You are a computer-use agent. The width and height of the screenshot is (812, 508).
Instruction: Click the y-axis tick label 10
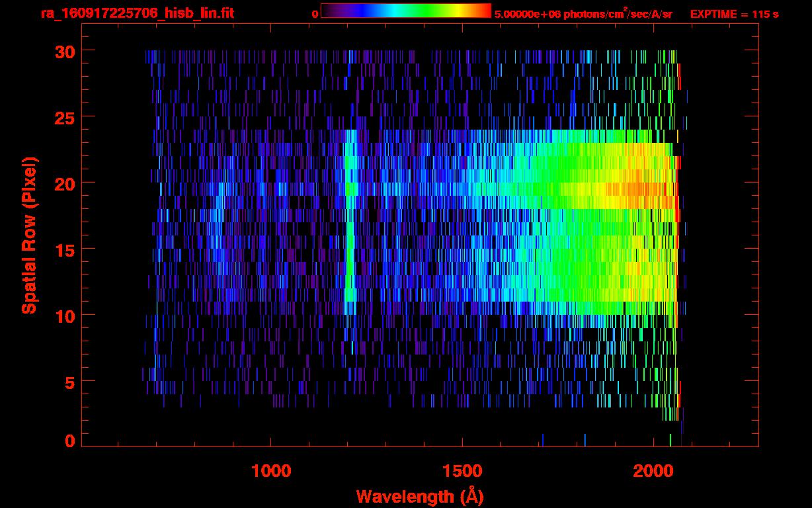(64, 316)
